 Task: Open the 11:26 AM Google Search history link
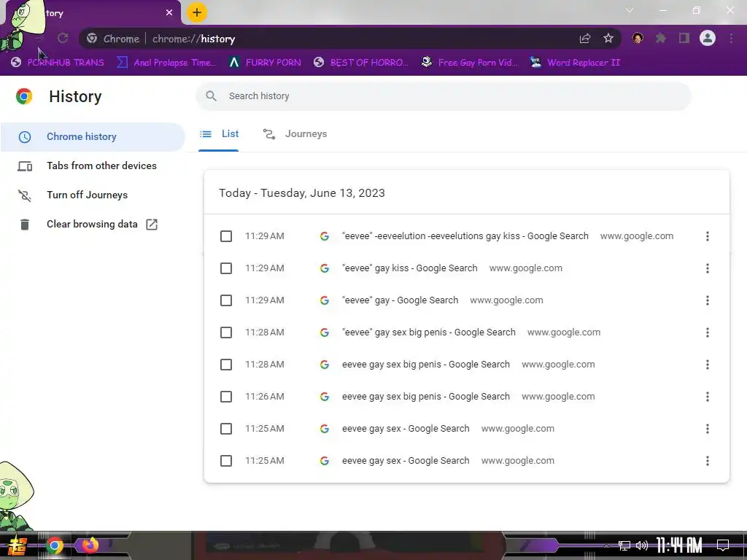[x=426, y=397]
